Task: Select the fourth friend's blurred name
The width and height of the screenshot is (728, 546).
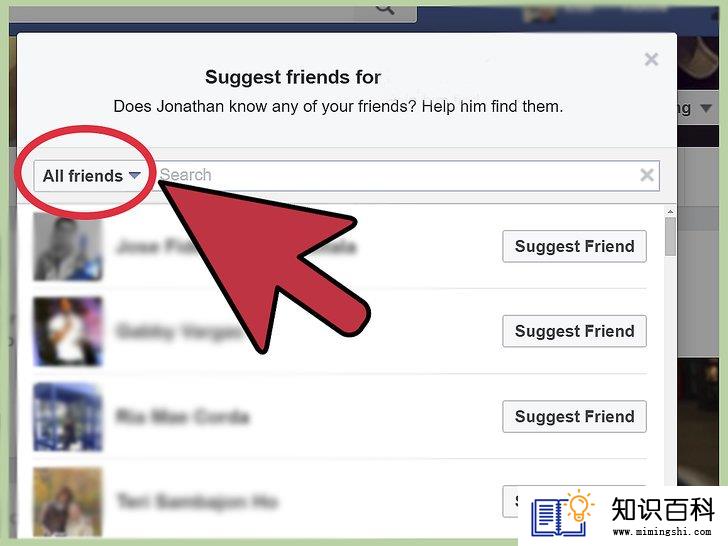Action: [x=196, y=501]
